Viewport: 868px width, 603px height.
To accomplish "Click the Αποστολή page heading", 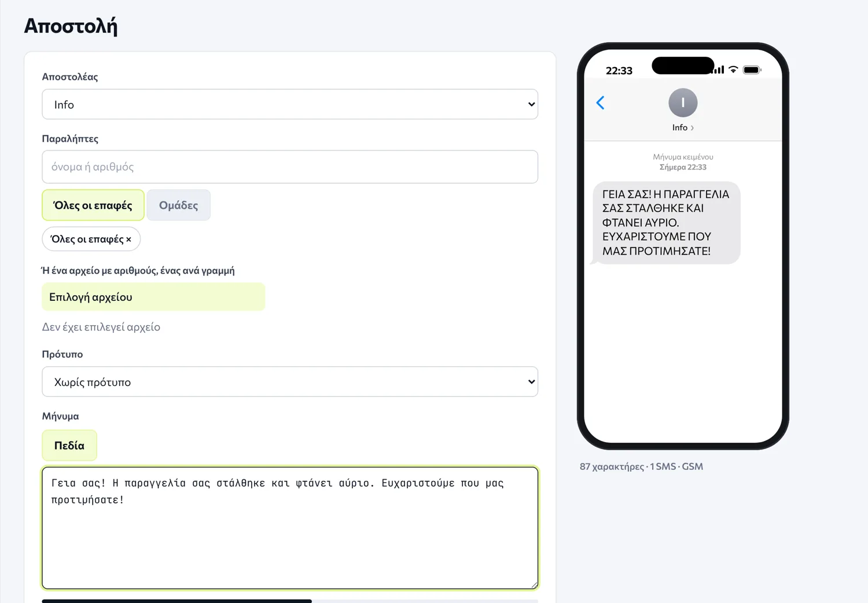I will 71,26.
